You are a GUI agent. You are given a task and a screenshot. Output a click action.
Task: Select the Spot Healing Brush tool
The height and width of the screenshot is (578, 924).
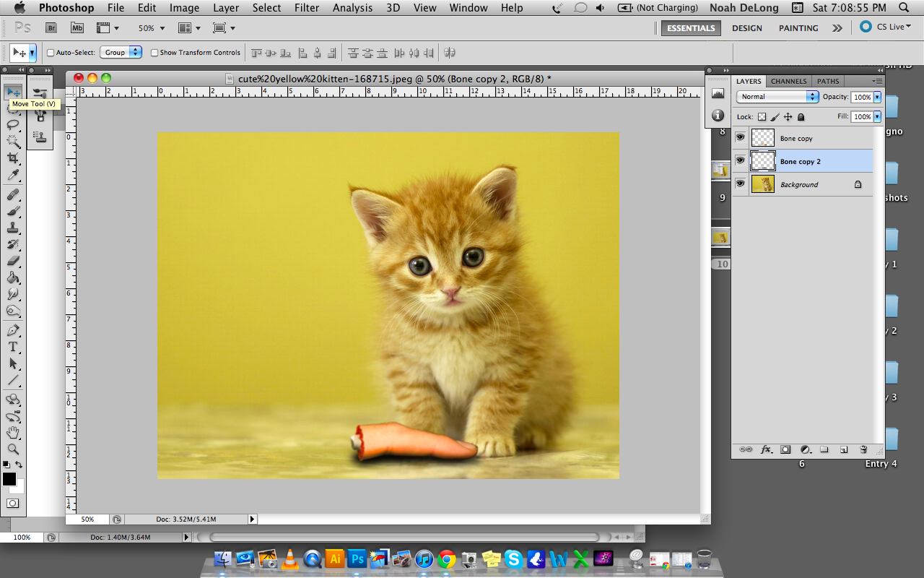pyautogui.click(x=13, y=194)
